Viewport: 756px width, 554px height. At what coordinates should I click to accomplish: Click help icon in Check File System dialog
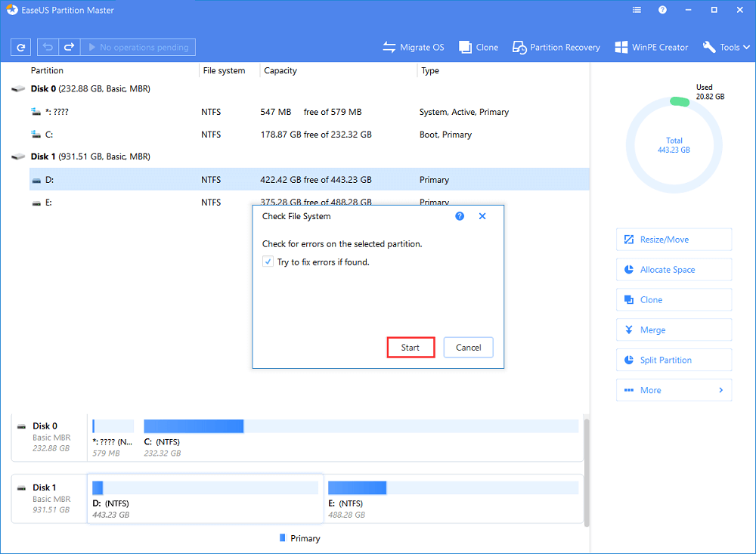[460, 216]
